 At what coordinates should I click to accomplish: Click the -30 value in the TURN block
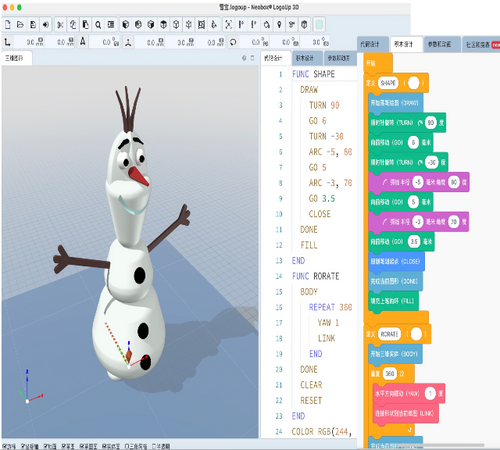[x=432, y=162]
